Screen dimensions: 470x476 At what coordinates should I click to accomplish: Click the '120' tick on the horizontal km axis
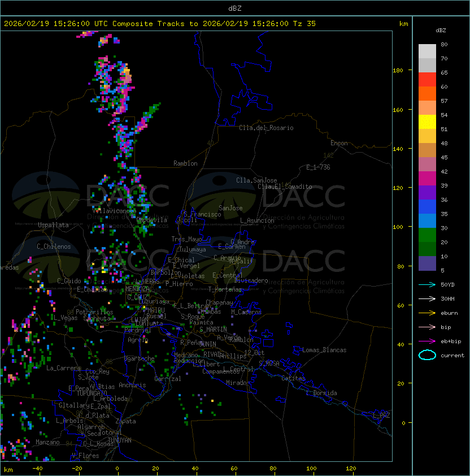click(351, 468)
